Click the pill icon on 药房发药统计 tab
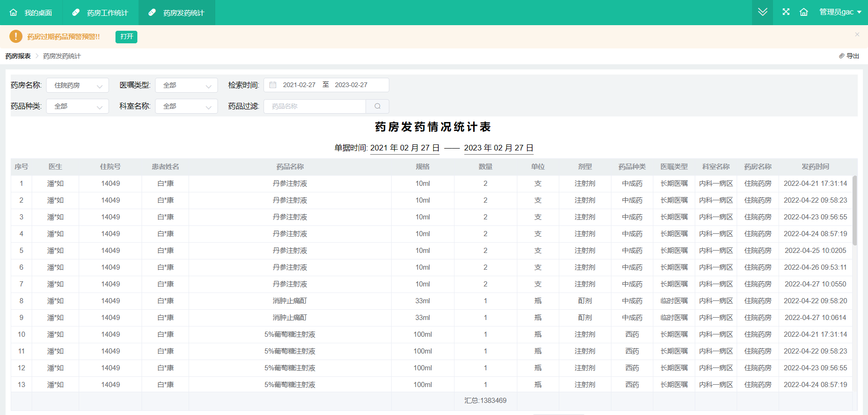Screen dimensions: 868x415 [x=152, y=13]
